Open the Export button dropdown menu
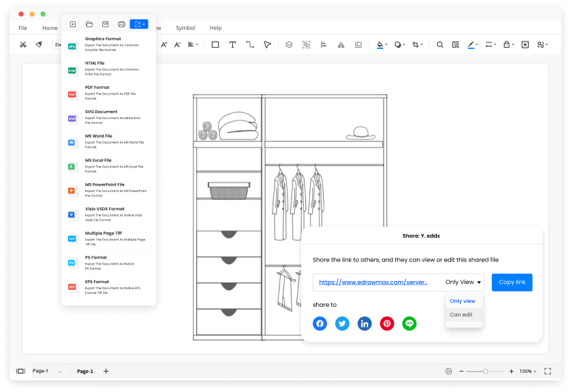Image resolution: width=571 pixels, height=392 pixels. [x=144, y=24]
